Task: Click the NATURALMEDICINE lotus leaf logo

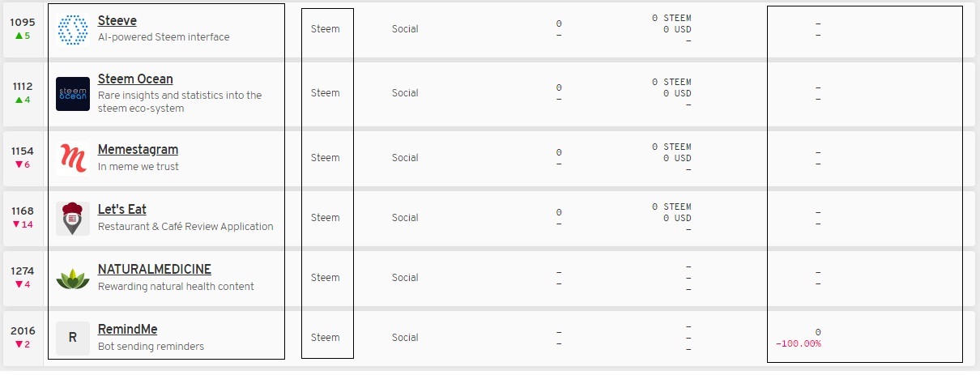Action: [73, 278]
